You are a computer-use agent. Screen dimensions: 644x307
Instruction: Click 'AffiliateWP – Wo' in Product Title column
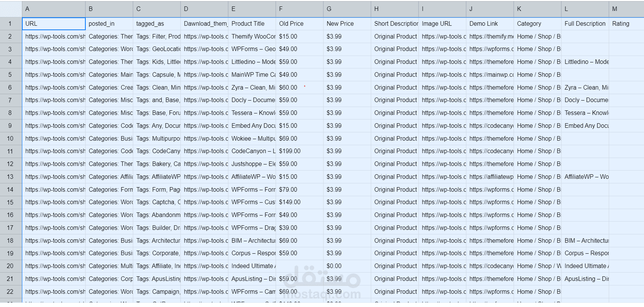[x=252, y=177]
